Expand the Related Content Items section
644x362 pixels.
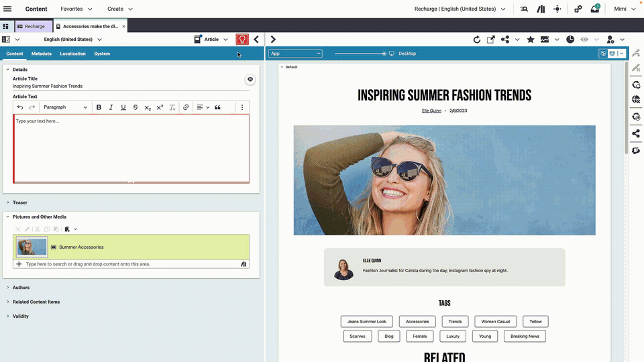click(8, 302)
